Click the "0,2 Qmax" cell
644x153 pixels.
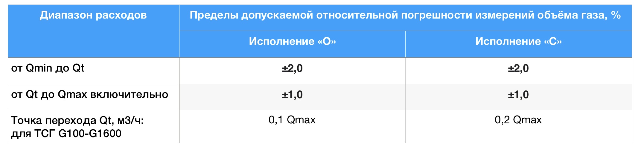pos(518,120)
